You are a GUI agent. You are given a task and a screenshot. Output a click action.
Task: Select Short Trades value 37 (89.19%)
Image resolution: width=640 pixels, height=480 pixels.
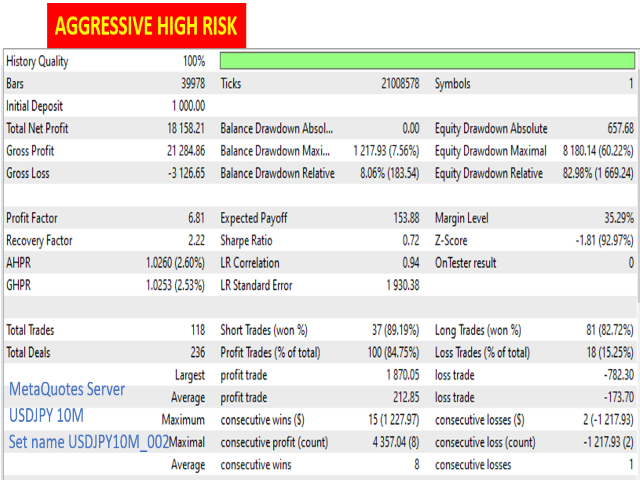click(395, 330)
